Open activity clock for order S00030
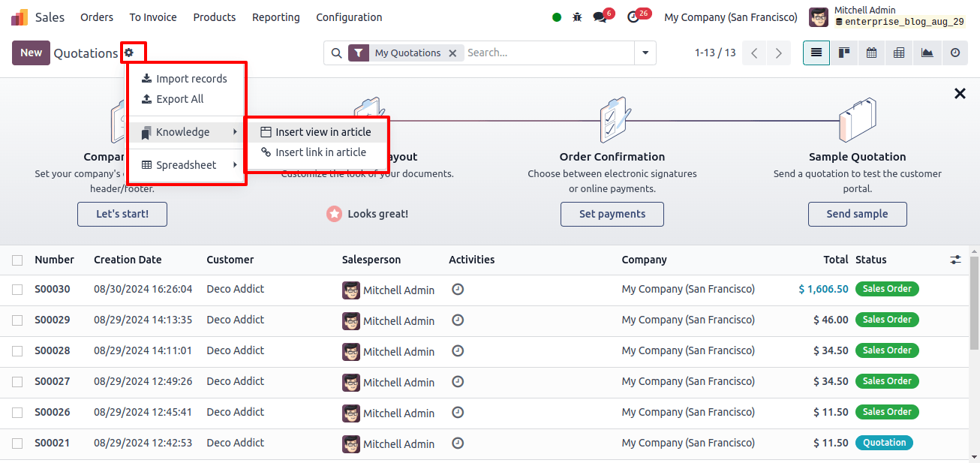 458,289
